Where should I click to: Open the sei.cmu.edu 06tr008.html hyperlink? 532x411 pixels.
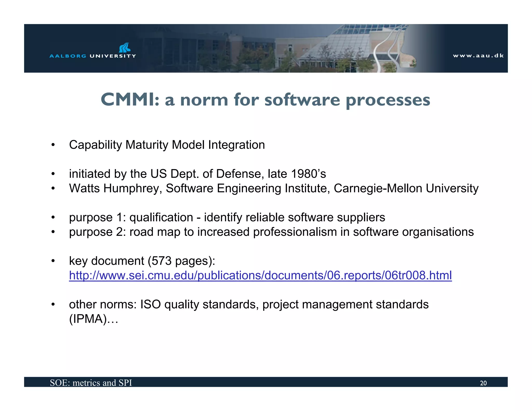(x=260, y=275)
